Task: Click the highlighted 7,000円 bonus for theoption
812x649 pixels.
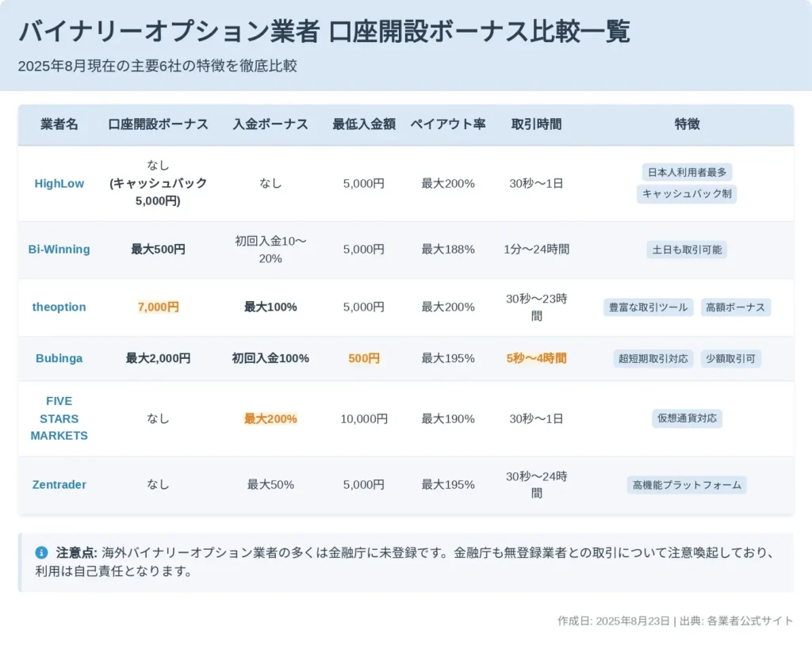Action: point(158,307)
